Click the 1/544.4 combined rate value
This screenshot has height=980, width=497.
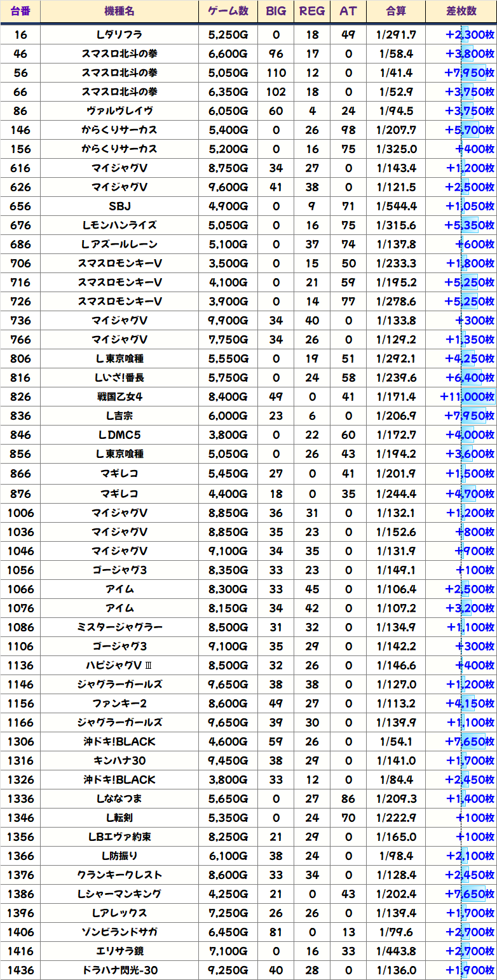pyautogui.click(x=396, y=206)
